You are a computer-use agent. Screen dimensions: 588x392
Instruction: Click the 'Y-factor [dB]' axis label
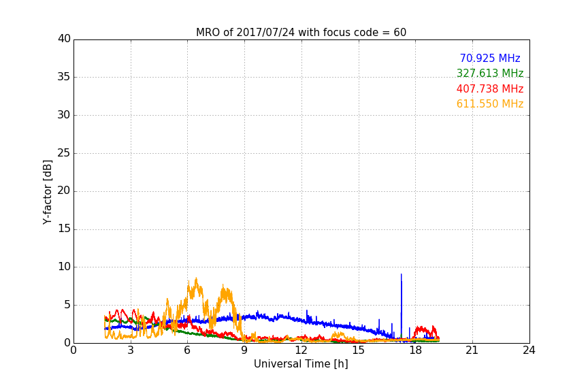pyautogui.click(x=47, y=192)
